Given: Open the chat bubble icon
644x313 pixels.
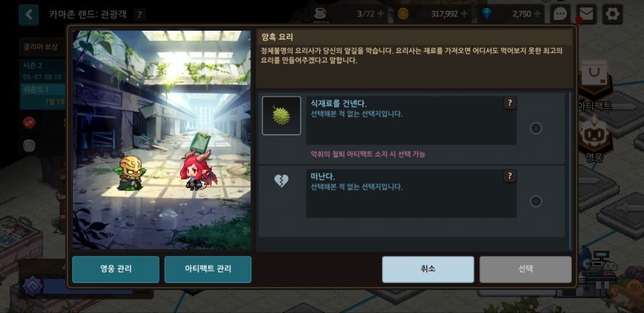Looking at the screenshot, I should coord(560,14).
